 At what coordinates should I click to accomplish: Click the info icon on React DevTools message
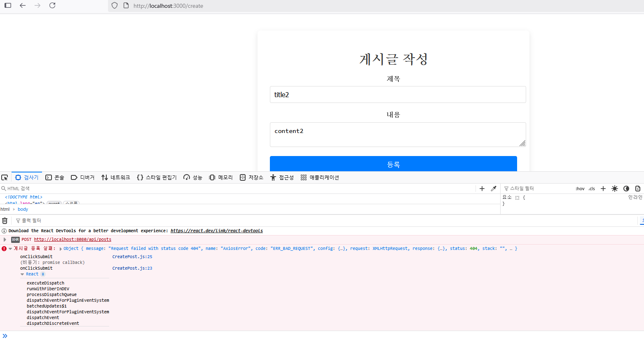tap(4, 231)
